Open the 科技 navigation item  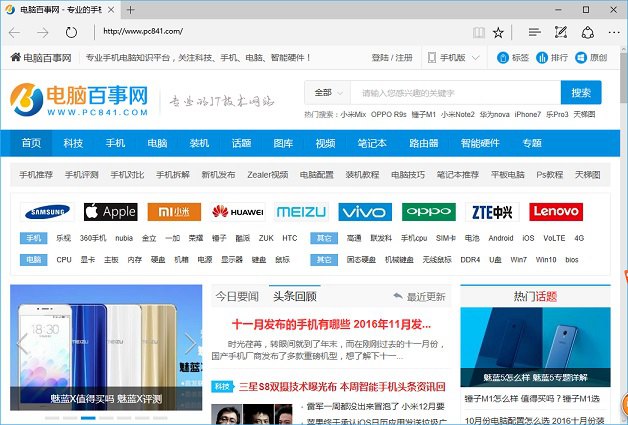click(x=73, y=143)
